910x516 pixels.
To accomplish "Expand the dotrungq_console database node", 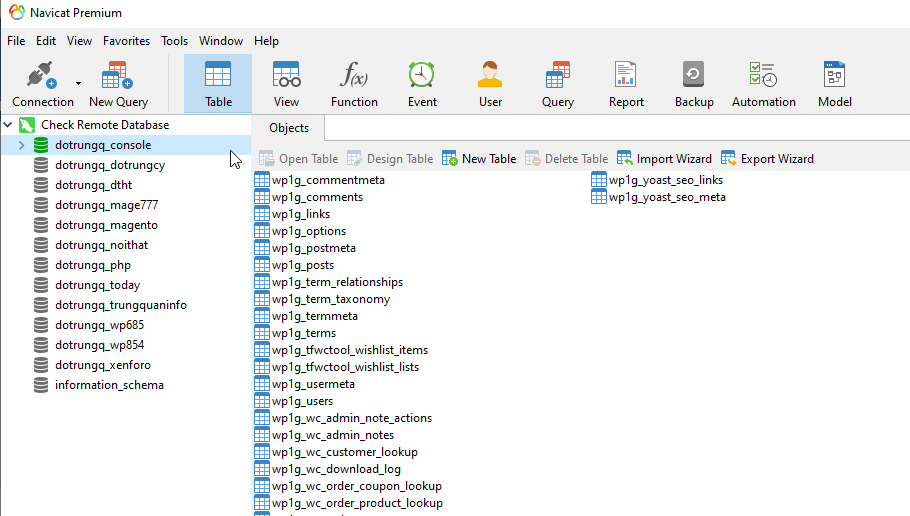I will click(x=22, y=146).
